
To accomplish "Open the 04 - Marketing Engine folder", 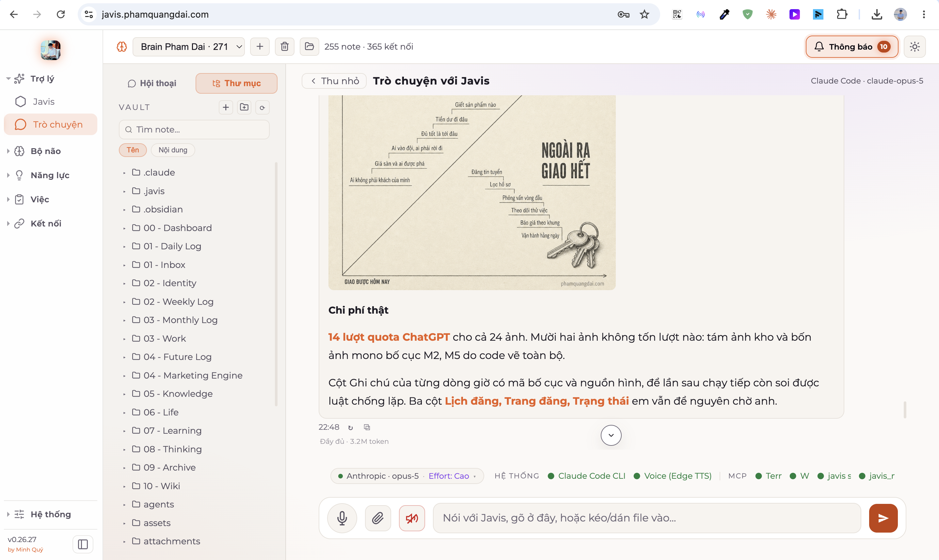I will point(193,376).
